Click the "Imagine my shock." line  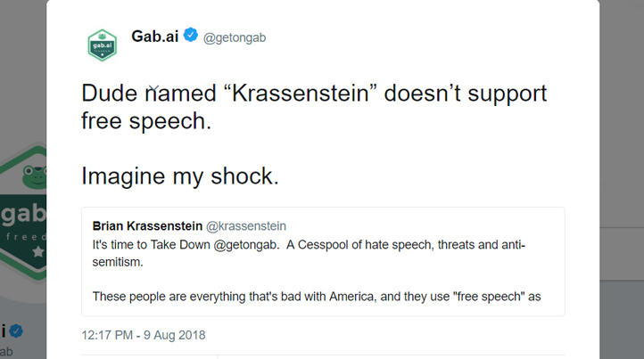[180, 176]
